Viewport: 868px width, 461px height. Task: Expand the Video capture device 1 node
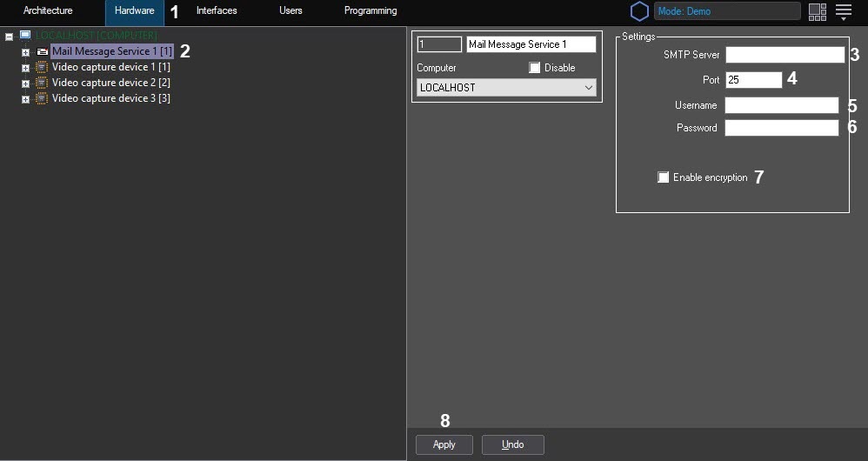[x=25, y=68]
